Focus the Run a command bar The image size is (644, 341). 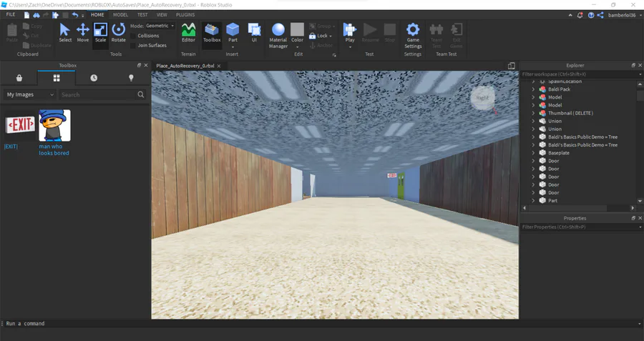point(321,323)
